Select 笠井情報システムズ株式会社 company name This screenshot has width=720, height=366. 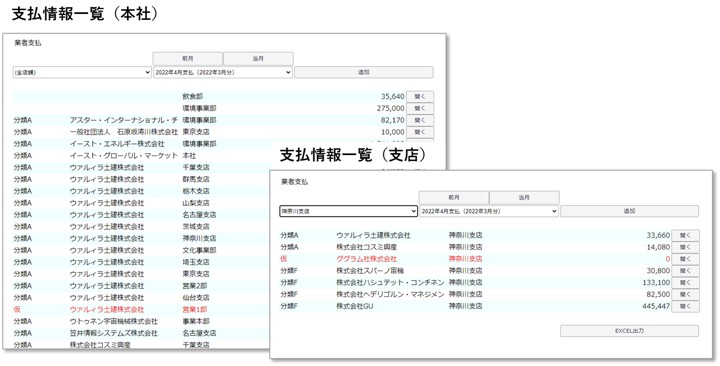coord(114,334)
